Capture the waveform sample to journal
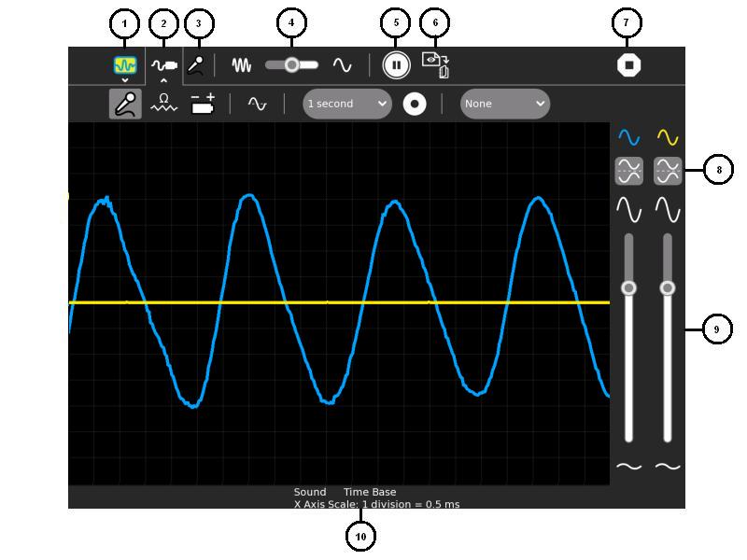 coord(436,65)
